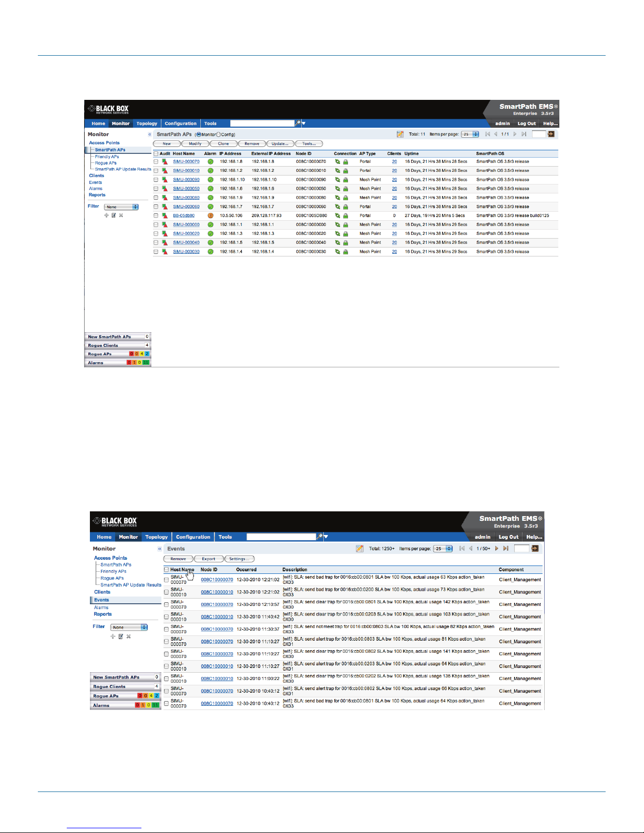This screenshot has width=644, height=833.
Task: Click the Export button on the Events screen
Action: pos(209,559)
